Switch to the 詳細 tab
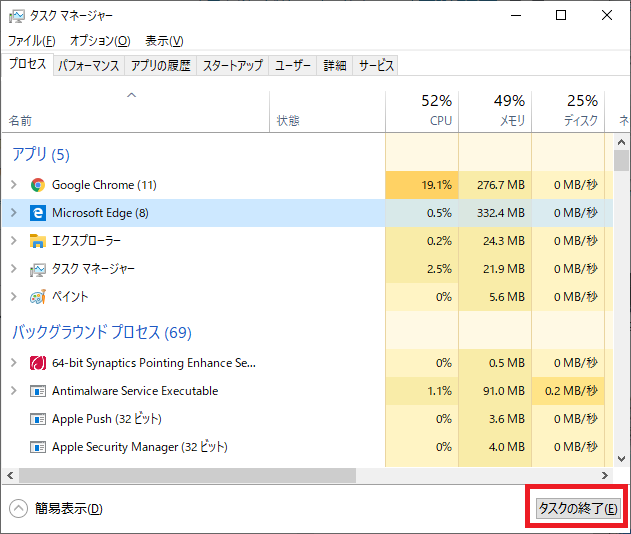631x534 pixels. pos(335,65)
